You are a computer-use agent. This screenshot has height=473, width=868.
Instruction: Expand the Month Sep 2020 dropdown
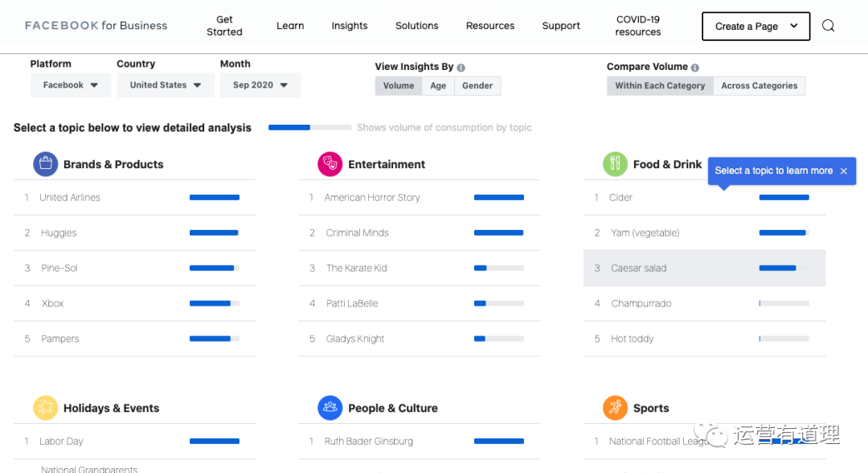coord(260,85)
